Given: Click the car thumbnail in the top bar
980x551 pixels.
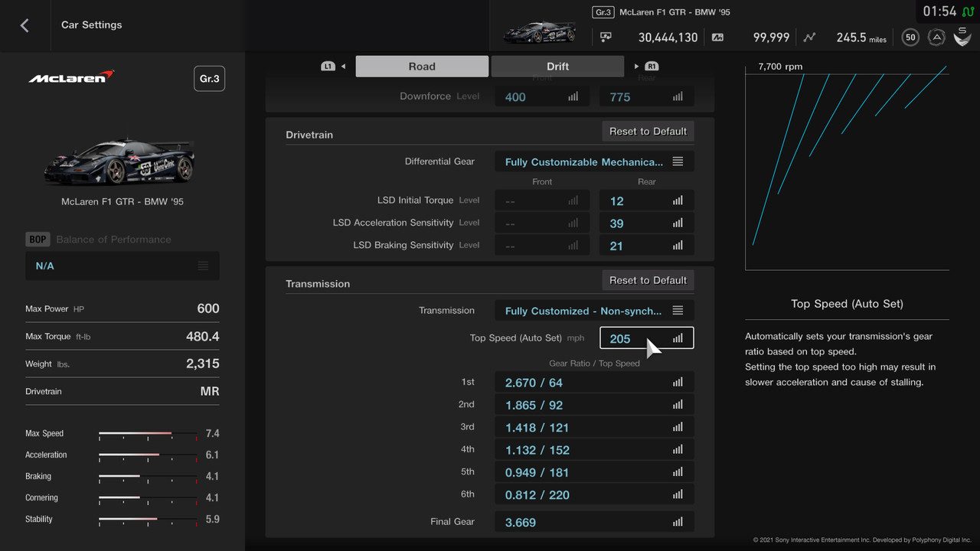Looking at the screenshot, I should tap(541, 32).
